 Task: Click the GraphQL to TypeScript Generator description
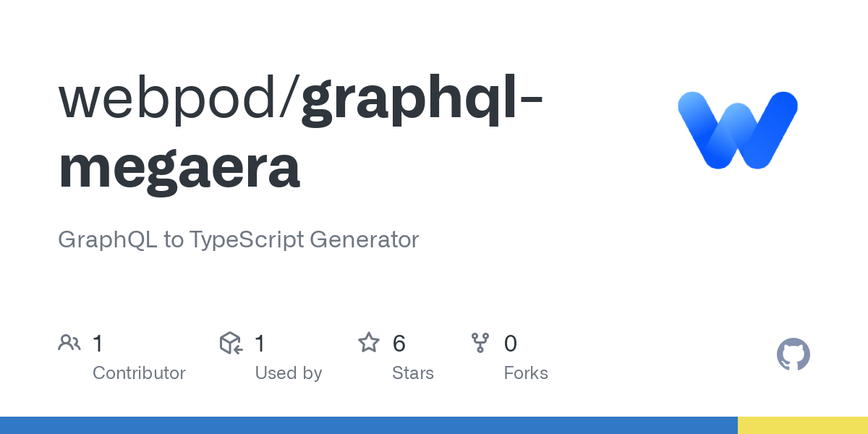pyautogui.click(x=239, y=239)
